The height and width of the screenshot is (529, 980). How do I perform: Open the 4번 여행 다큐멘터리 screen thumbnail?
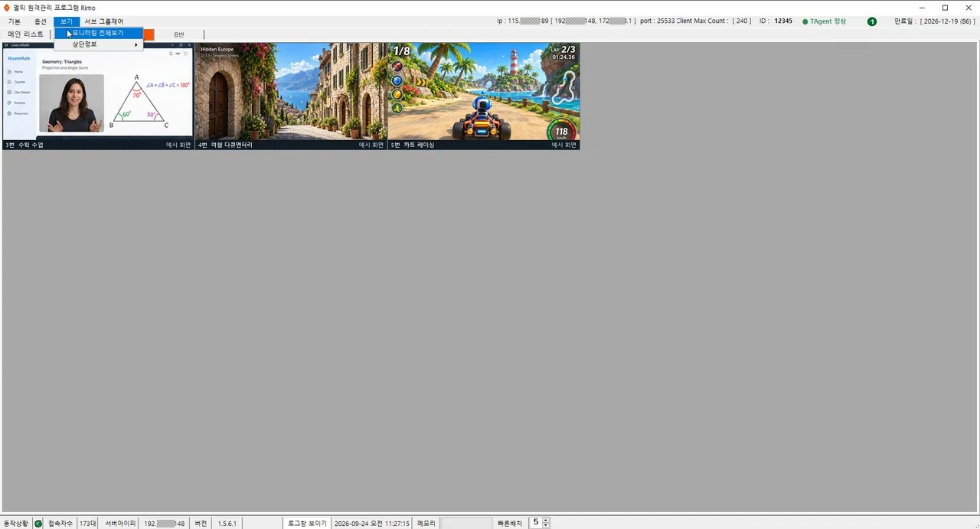pyautogui.click(x=291, y=96)
